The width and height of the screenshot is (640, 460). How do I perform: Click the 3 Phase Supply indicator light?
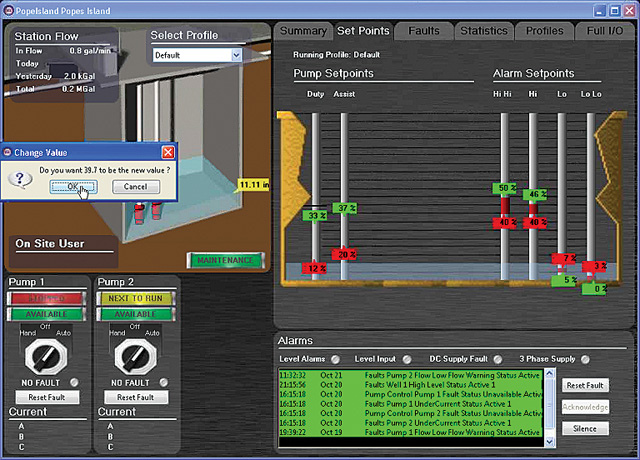pyautogui.click(x=583, y=359)
